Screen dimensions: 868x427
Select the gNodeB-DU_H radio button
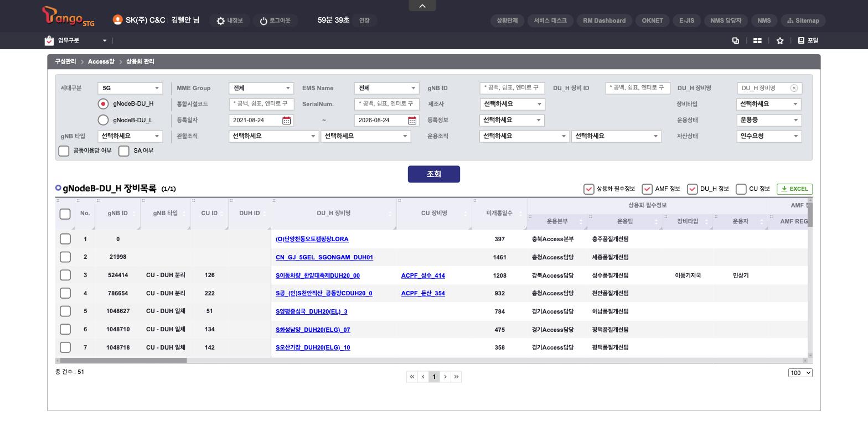point(103,104)
